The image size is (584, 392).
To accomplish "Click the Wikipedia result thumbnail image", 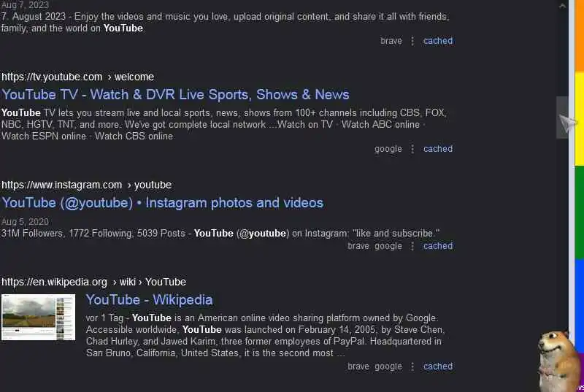I will tap(39, 317).
